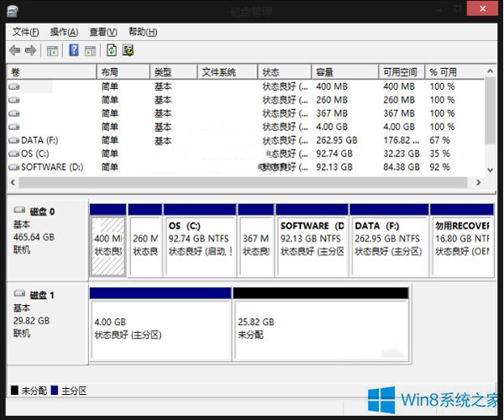Open the 查看(V) menu
This screenshot has height=420, width=504.
[x=103, y=32]
